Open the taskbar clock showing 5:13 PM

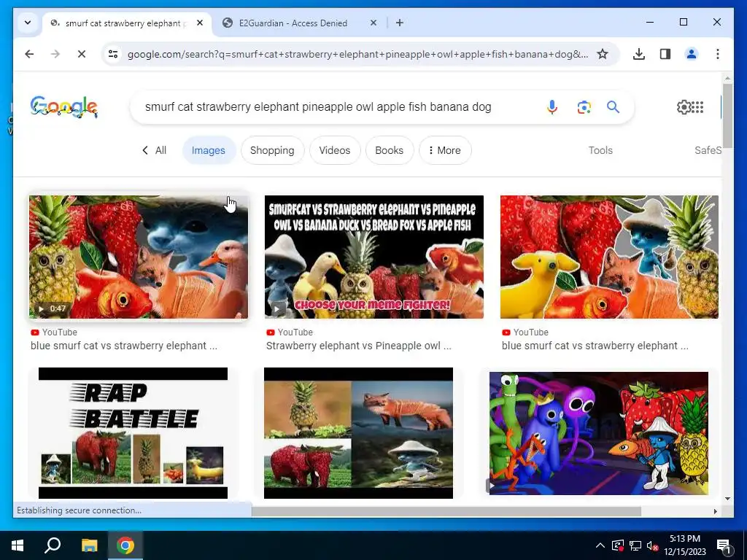685,545
